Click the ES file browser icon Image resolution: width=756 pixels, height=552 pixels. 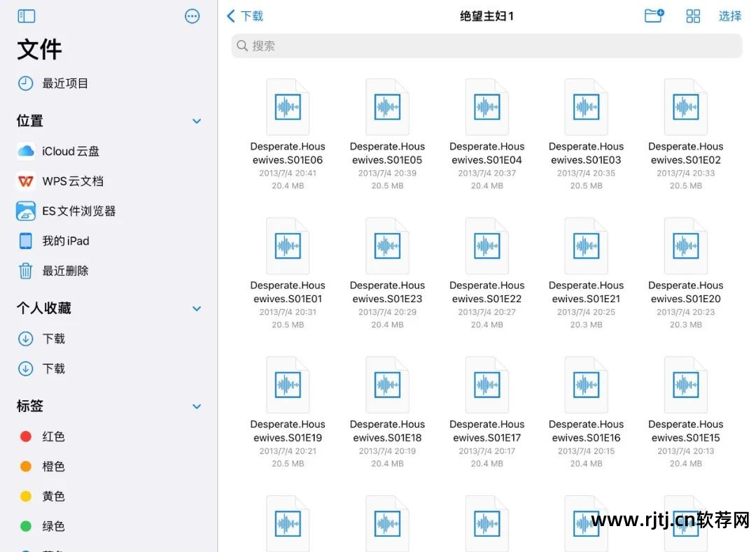pos(26,211)
